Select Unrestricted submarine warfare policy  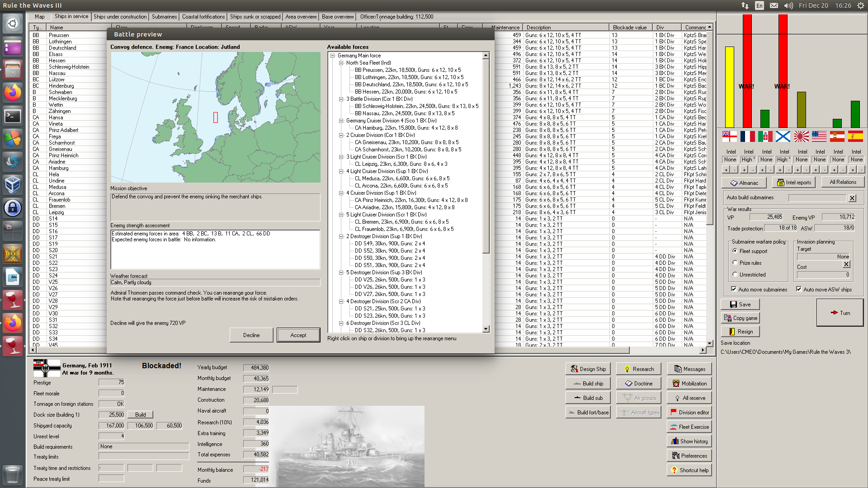click(735, 274)
